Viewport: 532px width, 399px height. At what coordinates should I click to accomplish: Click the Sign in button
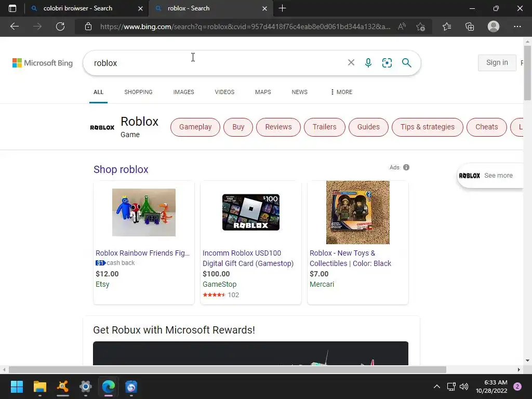(497, 62)
